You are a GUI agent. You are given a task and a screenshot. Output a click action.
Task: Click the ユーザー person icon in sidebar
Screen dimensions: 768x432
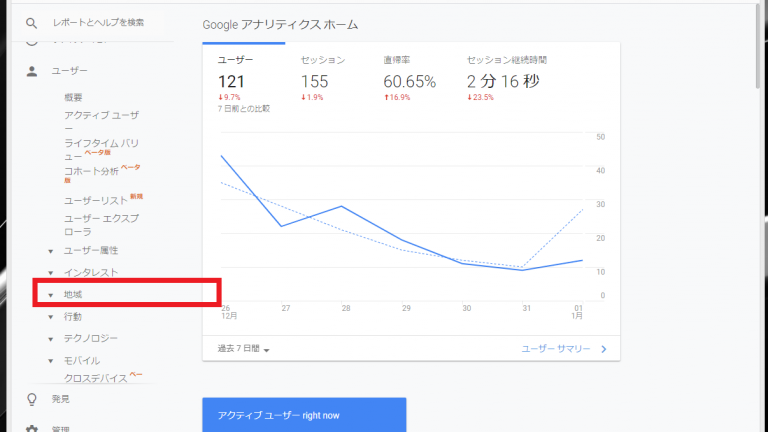click(x=32, y=72)
